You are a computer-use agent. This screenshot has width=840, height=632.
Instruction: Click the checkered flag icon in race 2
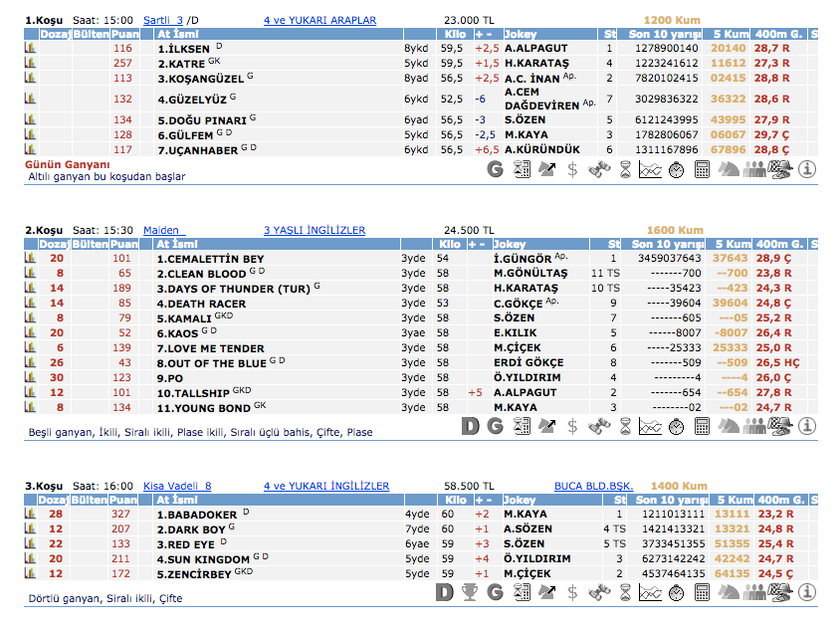(x=780, y=426)
